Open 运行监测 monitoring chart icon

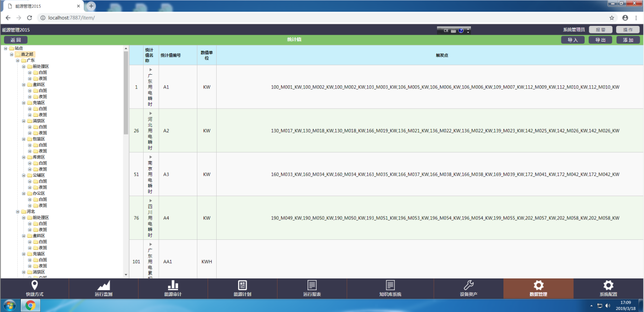point(104,285)
